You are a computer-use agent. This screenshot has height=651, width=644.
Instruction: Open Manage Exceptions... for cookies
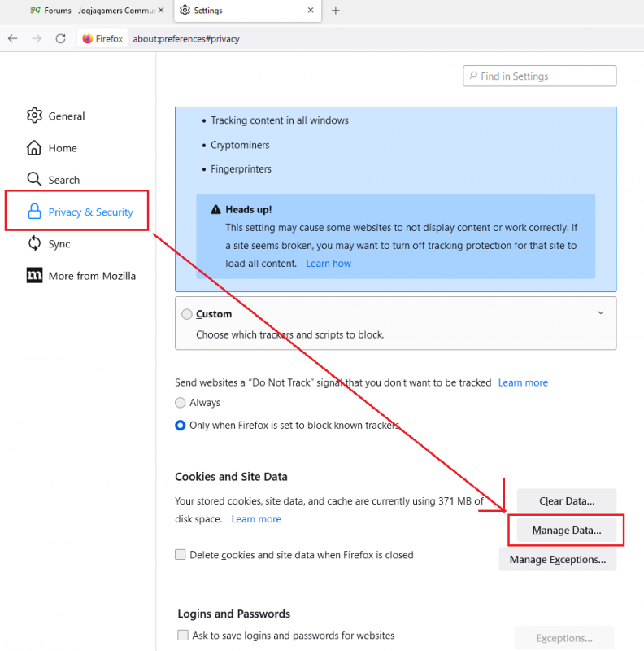(x=558, y=560)
